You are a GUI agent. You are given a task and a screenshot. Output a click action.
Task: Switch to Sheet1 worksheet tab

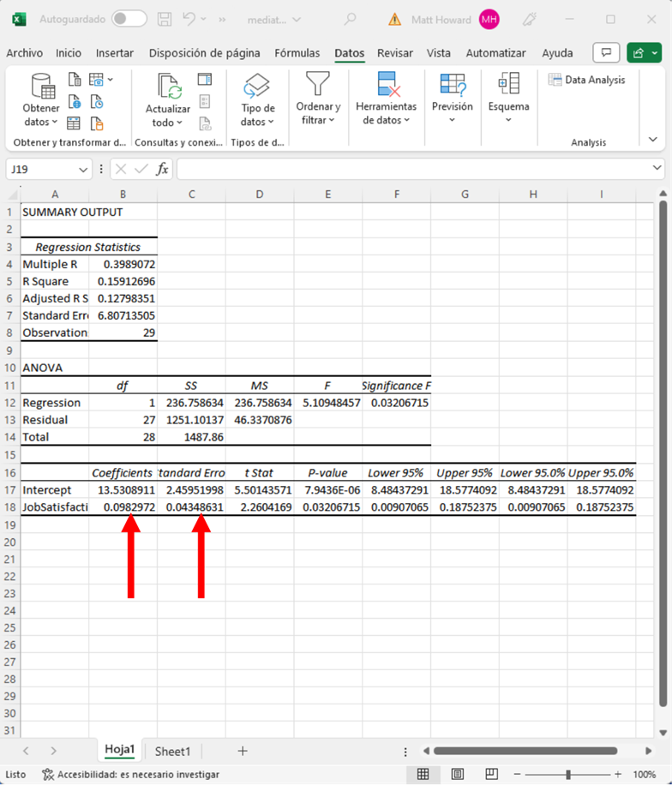pyautogui.click(x=172, y=751)
